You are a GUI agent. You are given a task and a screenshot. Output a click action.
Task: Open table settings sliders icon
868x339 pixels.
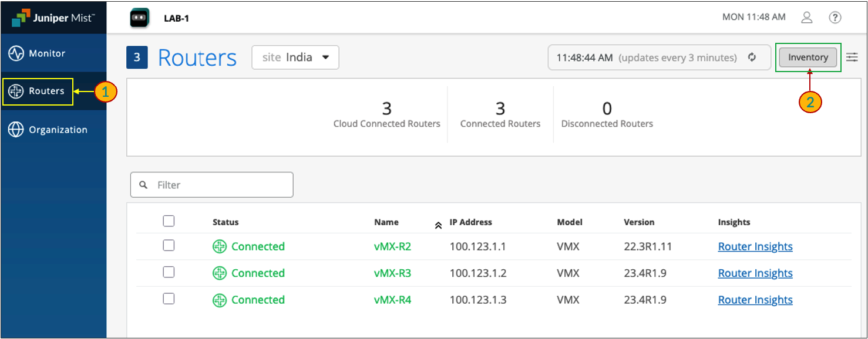852,57
